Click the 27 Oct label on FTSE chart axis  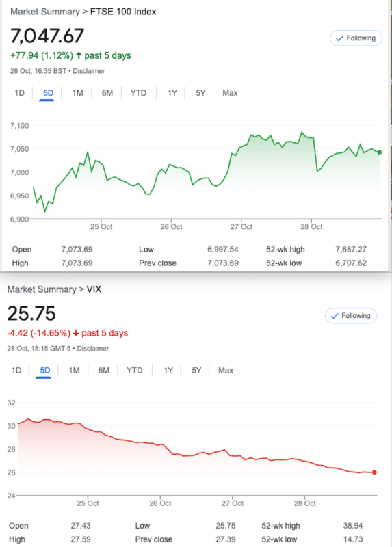coord(241,227)
